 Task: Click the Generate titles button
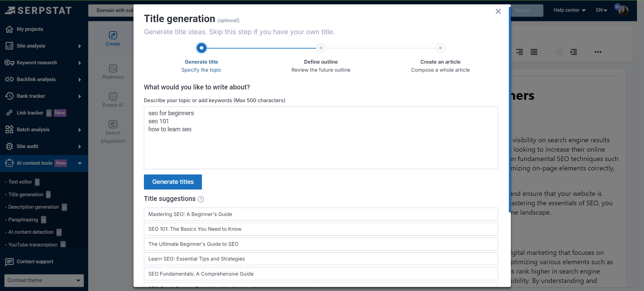pos(173,182)
